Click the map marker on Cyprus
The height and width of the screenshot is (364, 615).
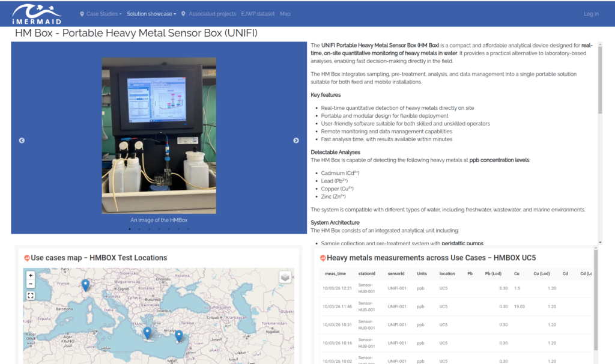(179, 336)
